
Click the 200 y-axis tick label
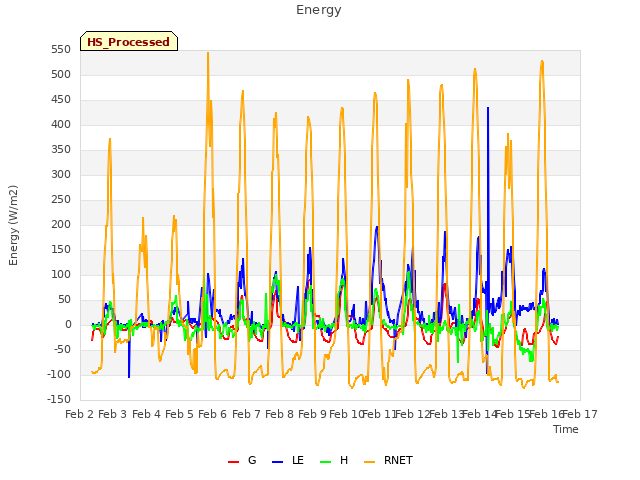(x=61, y=224)
